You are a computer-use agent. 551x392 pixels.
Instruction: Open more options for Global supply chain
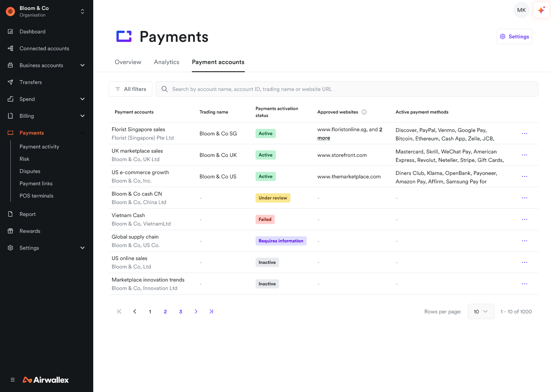(525, 241)
